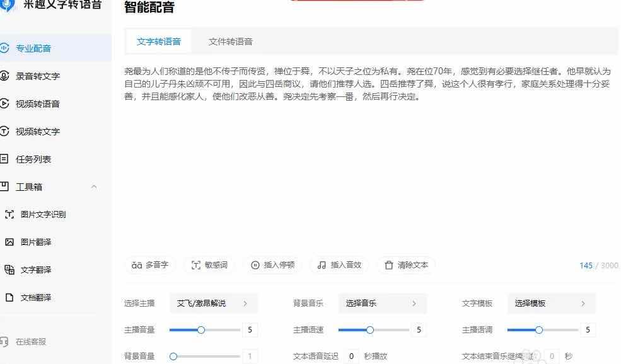Screen dimensions: 621x364
Task: Insert a pause with 插入停顿
Action: [x=272, y=265]
